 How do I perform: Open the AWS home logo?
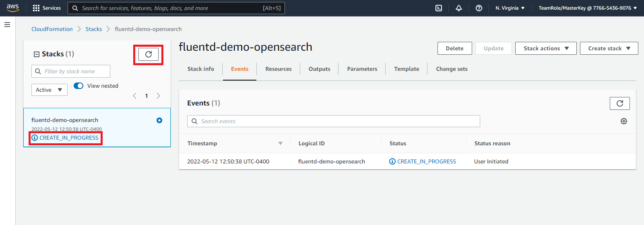12,8
